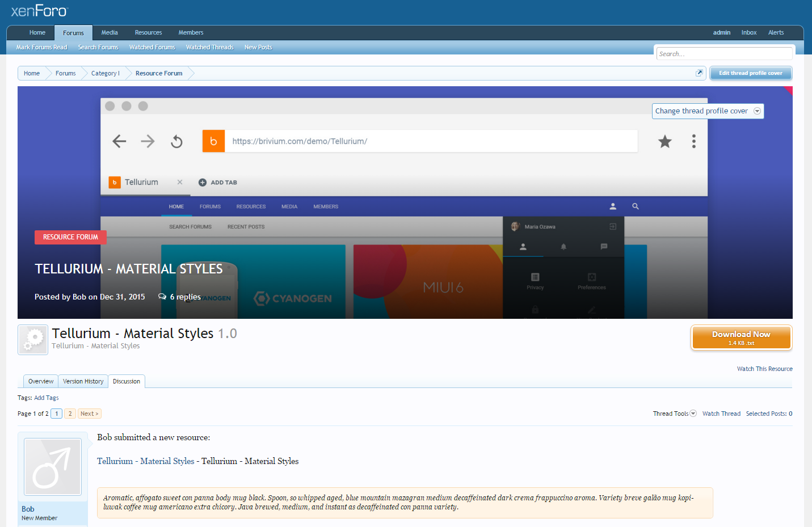This screenshot has height=527, width=812.
Task: Open the Resources navigation tab
Action: tap(148, 32)
